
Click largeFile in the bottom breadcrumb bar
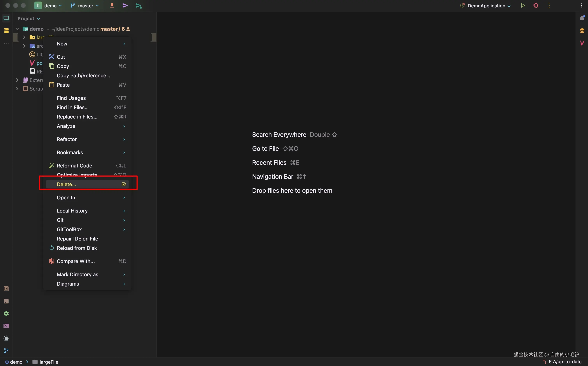point(49,362)
